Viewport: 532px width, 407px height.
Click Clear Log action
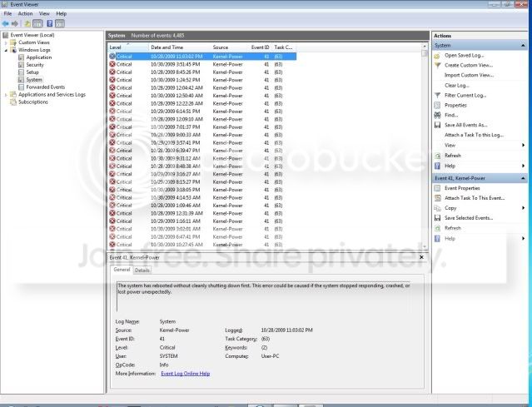coord(457,86)
